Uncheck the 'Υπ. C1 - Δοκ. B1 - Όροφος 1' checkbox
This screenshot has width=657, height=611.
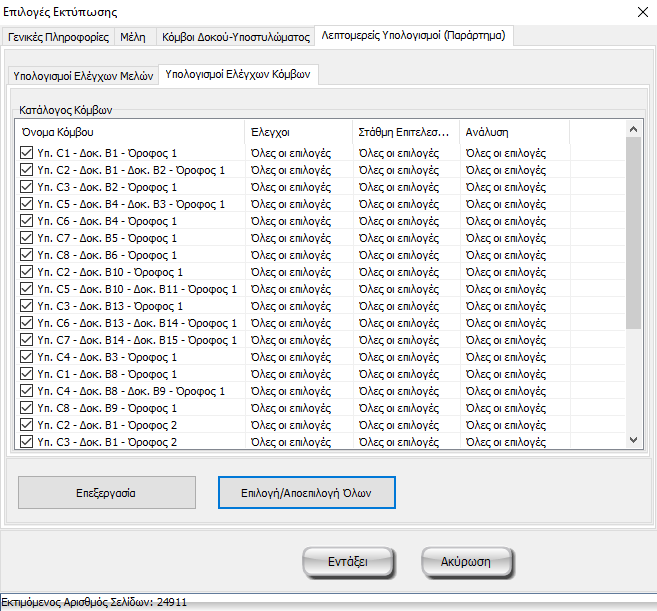26,153
